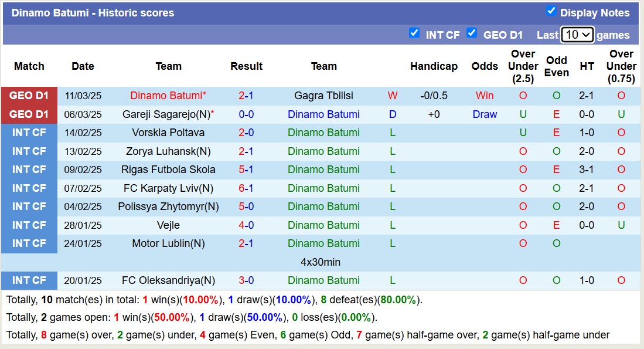
Task: Click the Over Under (2.5) column header
Action: tap(523, 66)
